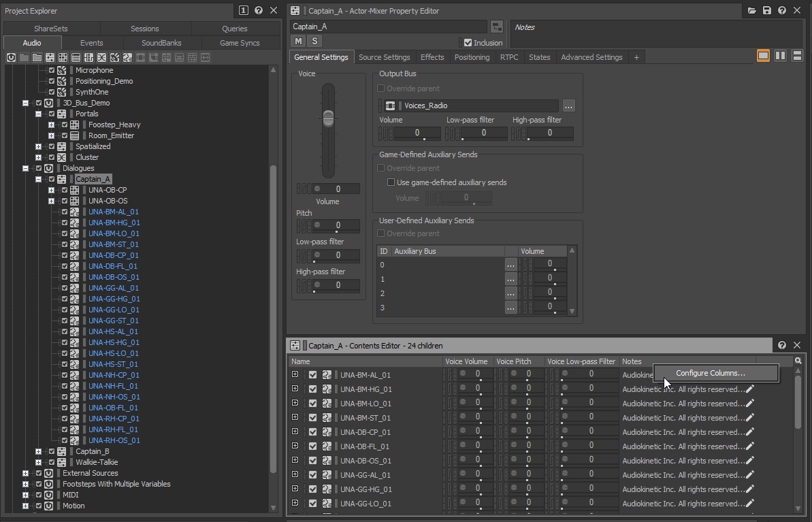
Task: Expand the Captain_B tree node
Action: tap(39, 451)
